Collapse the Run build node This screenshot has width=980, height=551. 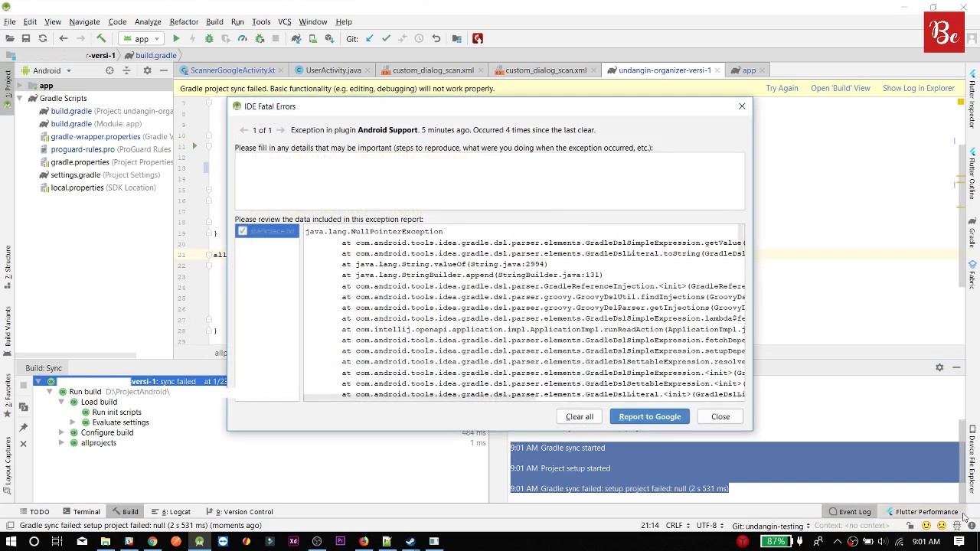(x=50, y=392)
